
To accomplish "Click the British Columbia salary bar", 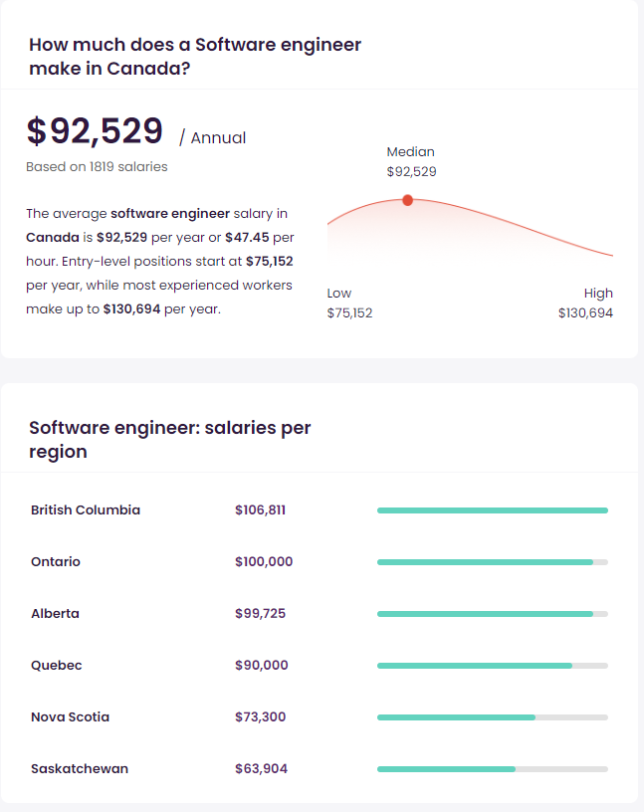I will pos(492,510).
